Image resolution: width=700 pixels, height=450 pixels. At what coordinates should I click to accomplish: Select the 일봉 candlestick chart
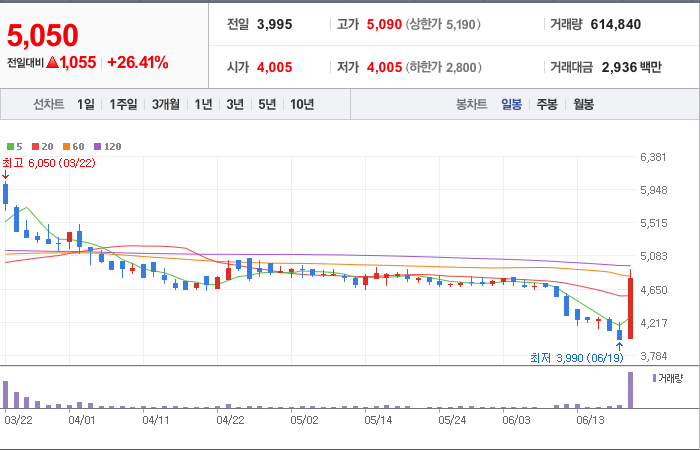511,104
